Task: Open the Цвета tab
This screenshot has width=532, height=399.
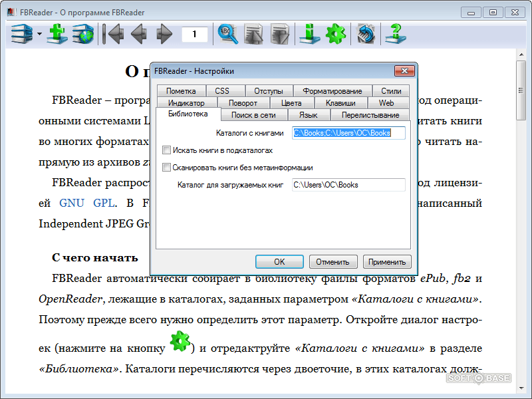Action: tap(291, 103)
